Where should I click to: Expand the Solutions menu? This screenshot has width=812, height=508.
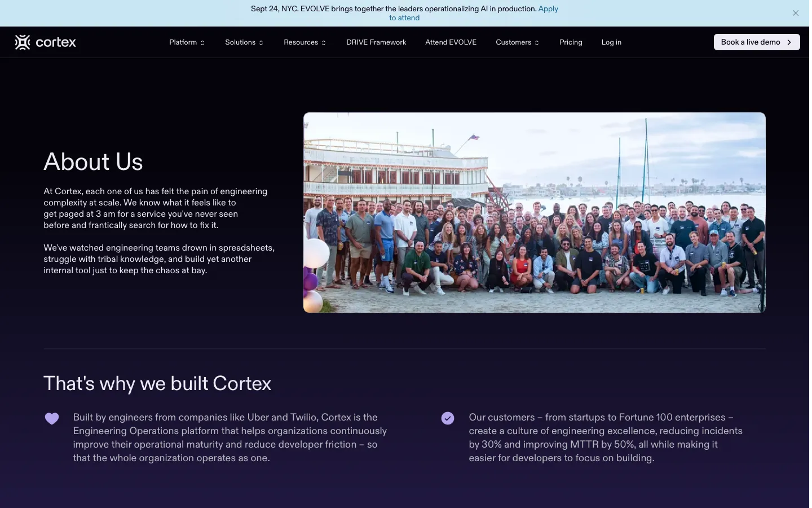coord(244,42)
